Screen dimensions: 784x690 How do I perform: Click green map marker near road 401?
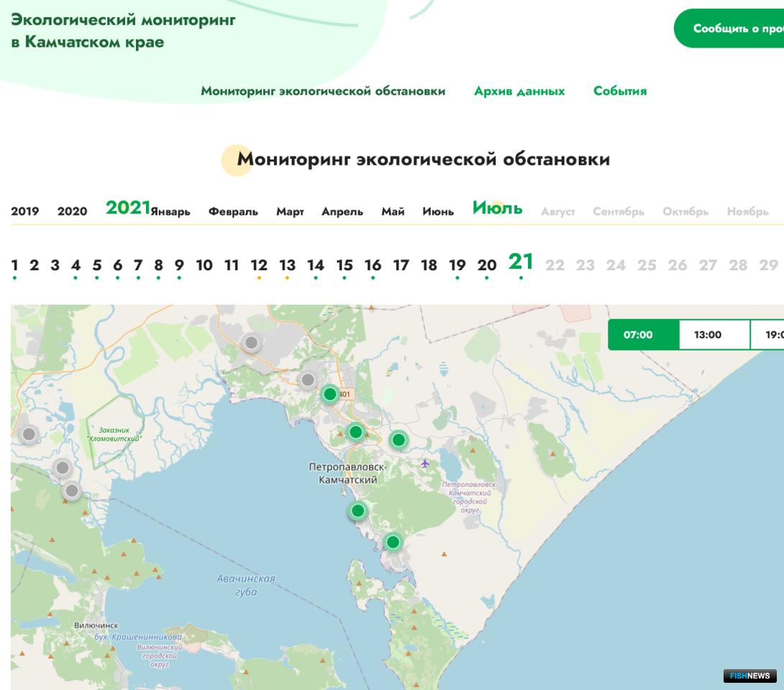(x=330, y=394)
